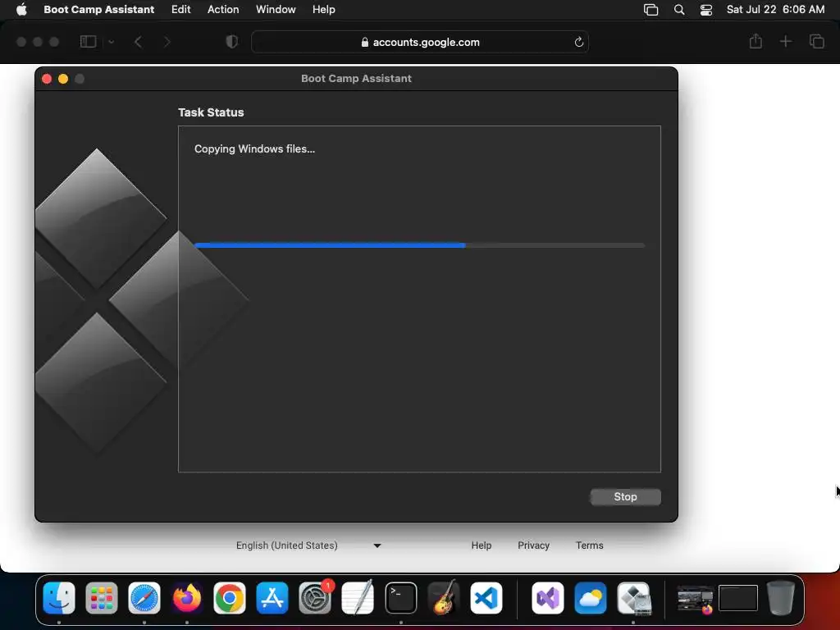The image size is (840, 630).
Task: Click Safari privacy shield icon
Action: [x=231, y=42]
